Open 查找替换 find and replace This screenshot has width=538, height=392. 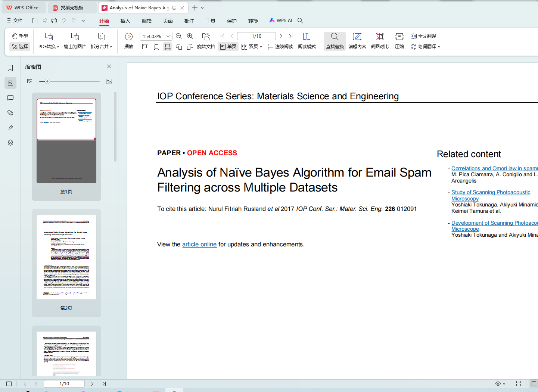click(335, 41)
